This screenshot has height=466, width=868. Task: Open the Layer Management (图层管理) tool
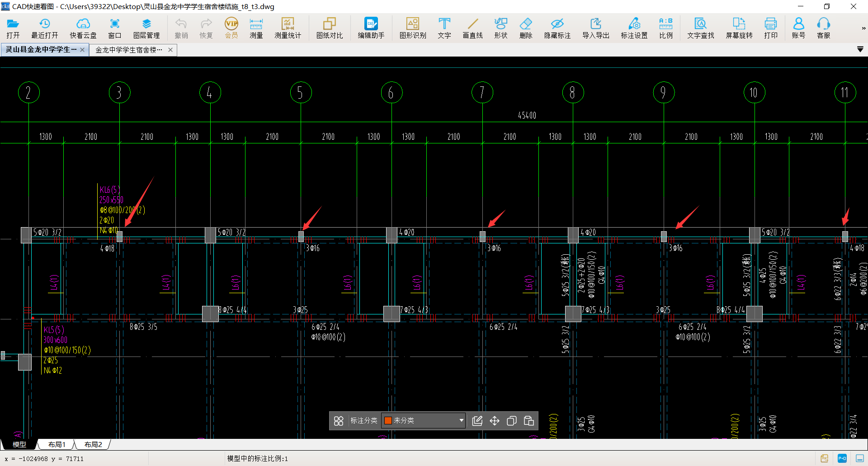pos(146,28)
